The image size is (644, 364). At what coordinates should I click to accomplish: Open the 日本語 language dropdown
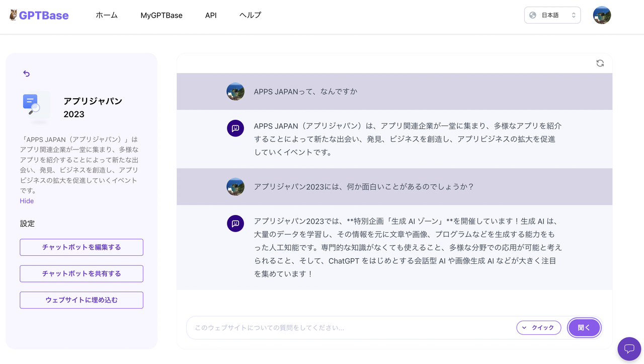[552, 15]
